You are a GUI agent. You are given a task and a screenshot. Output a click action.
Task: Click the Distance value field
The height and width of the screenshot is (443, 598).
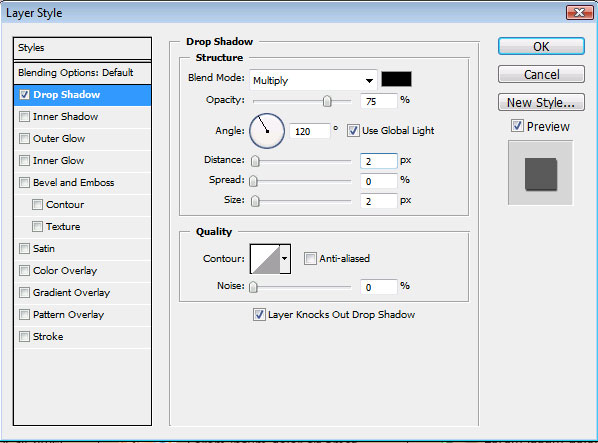click(378, 161)
